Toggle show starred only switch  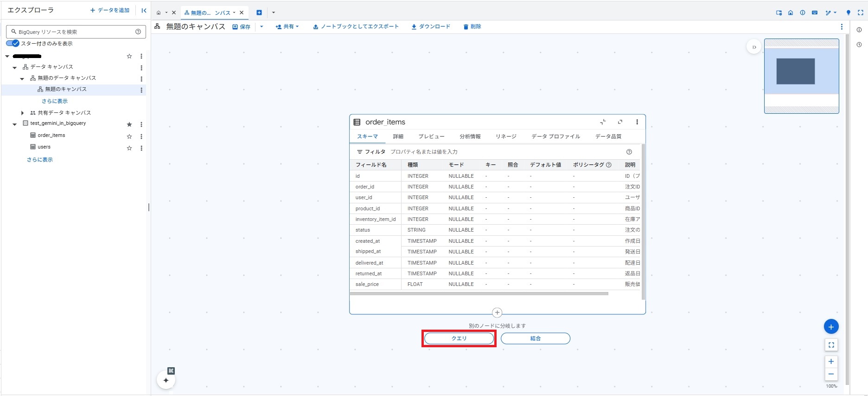(x=13, y=43)
